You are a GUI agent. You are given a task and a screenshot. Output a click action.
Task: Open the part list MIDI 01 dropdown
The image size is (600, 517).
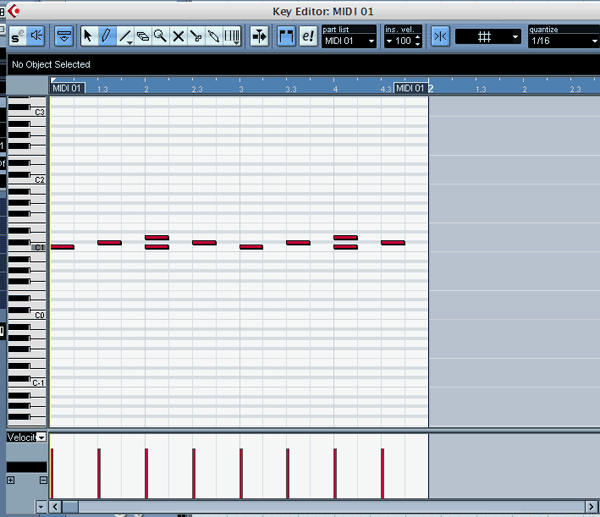click(350, 41)
